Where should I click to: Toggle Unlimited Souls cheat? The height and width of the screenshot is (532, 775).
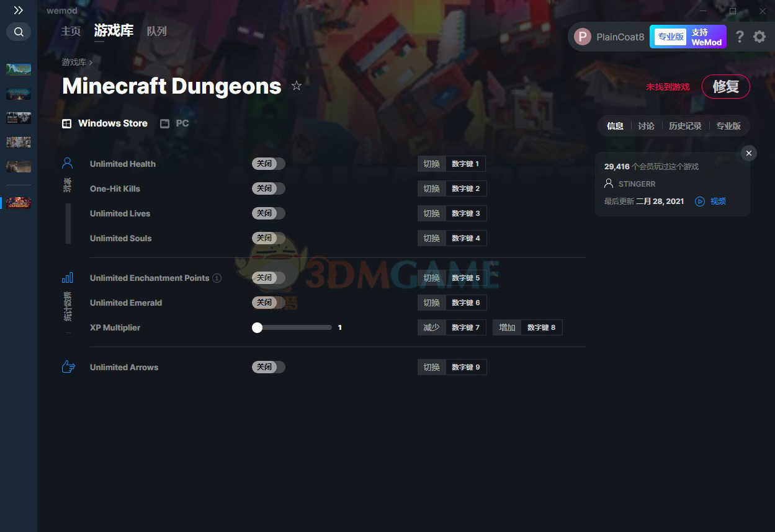click(268, 238)
